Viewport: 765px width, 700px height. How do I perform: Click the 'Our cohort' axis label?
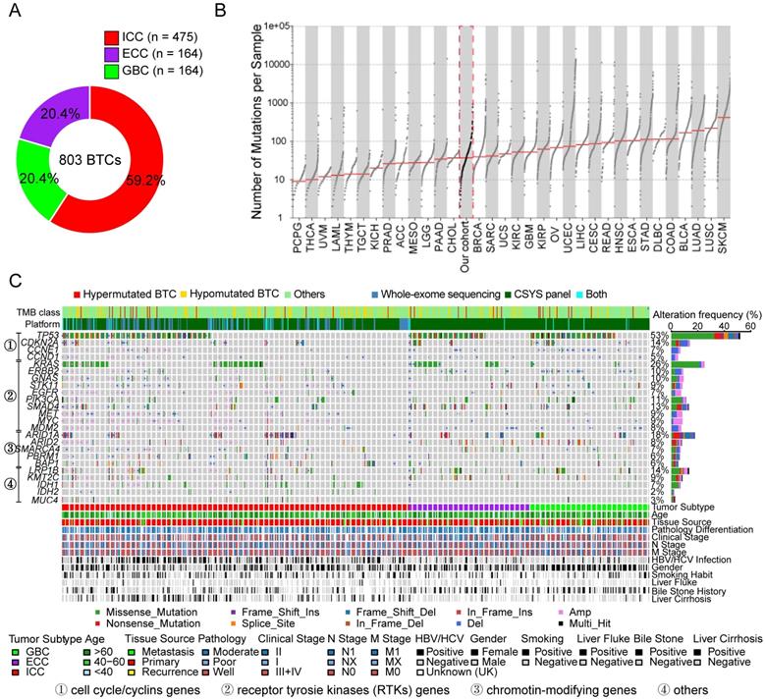coord(464,244)
